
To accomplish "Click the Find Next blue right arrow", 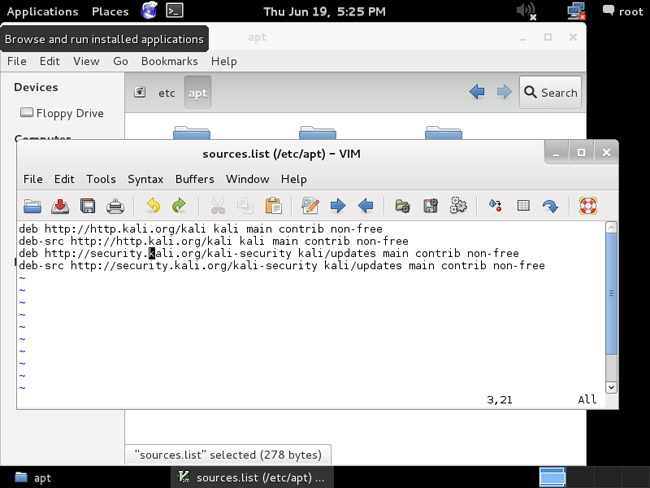I will [x=338, y=206].
